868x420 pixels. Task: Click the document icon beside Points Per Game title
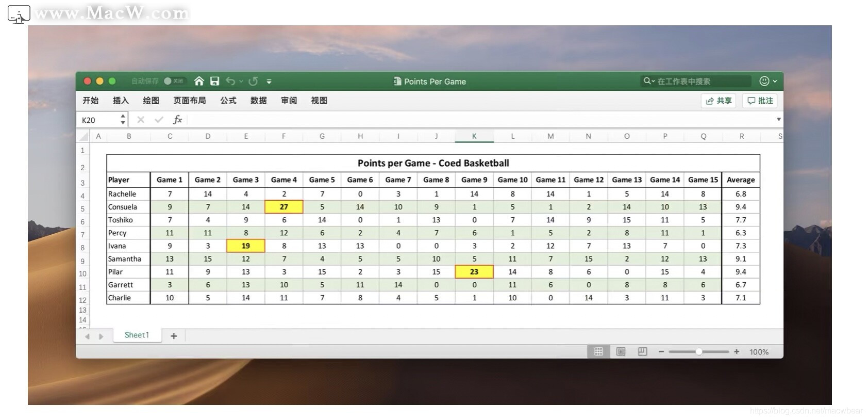coord(397,81)
